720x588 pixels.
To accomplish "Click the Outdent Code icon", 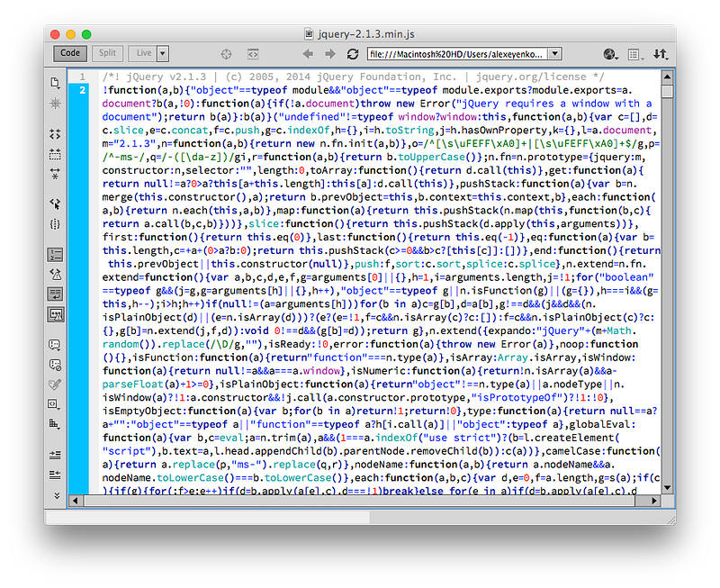I will (55, 475).
